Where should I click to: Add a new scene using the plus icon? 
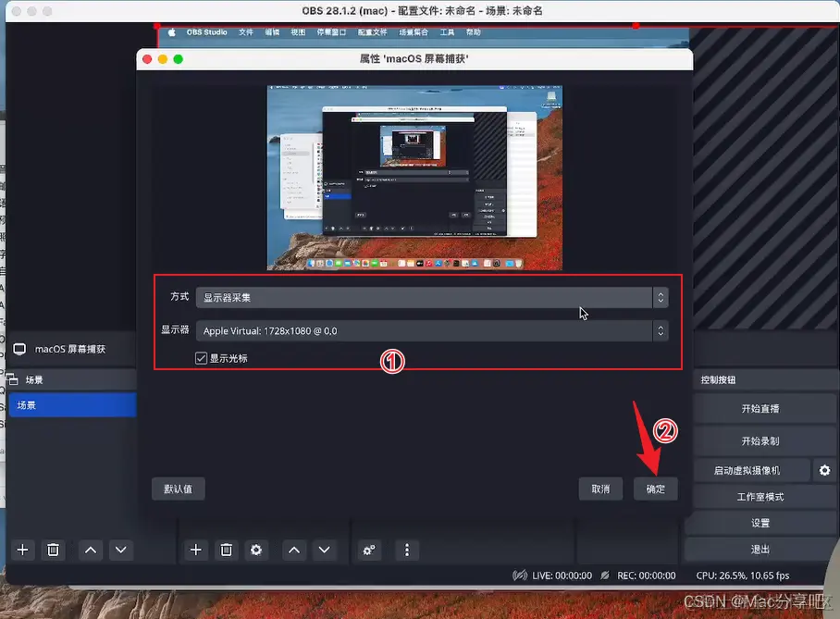(x=22, y=550)
